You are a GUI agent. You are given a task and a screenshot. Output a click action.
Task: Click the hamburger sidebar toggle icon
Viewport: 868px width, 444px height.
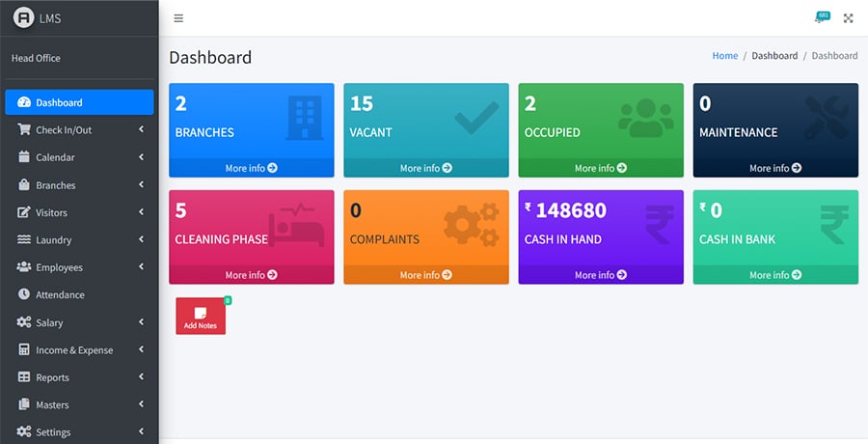click(x=178, y=18)
